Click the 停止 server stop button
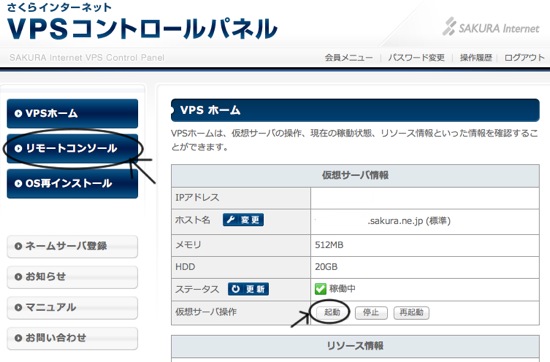This screenshot has width=550, height=362. 371,313
